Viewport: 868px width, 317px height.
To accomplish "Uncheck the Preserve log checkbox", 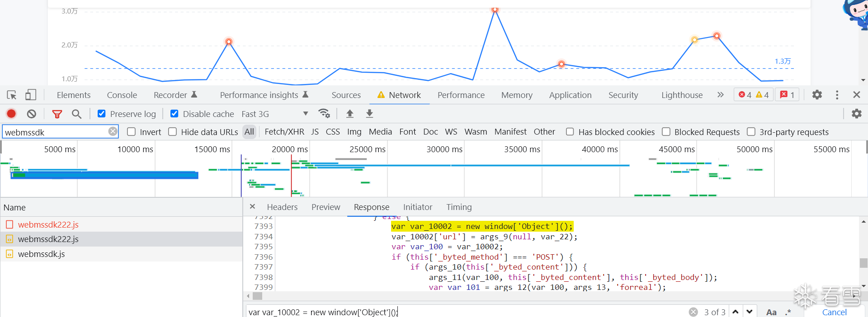I will [102, 114].
